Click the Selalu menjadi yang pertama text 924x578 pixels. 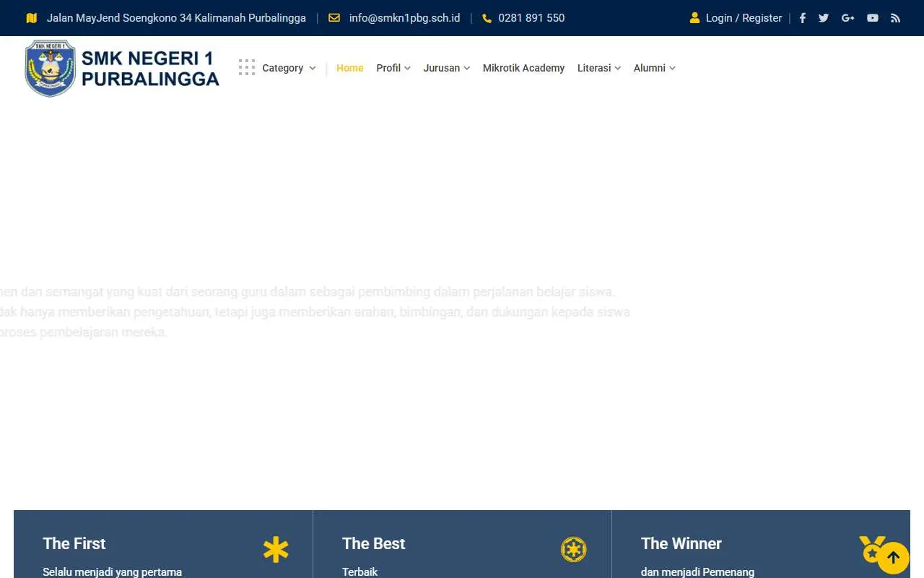point(112,571)
